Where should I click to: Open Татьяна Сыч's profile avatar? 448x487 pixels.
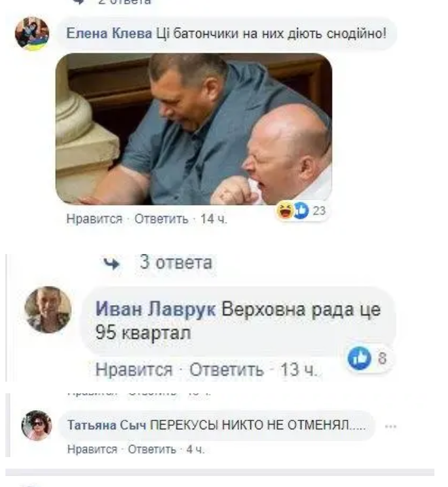(37, 425)
